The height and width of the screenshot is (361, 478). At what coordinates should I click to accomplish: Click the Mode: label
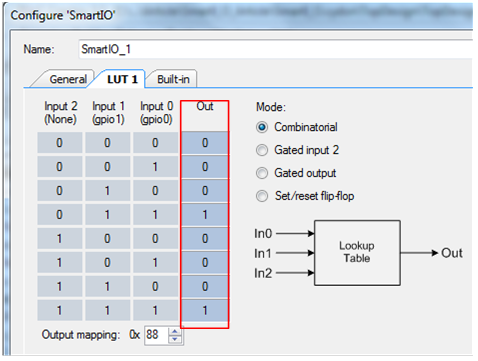[271, 107]
